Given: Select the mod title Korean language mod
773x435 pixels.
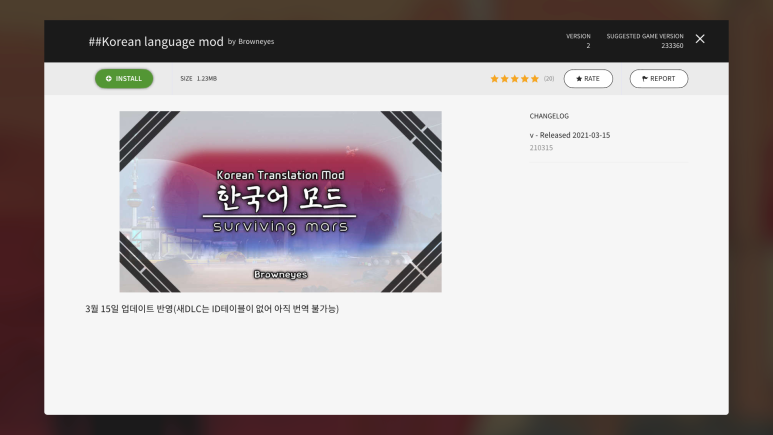Looking at the screenshot, I should [x=156, y=41].
